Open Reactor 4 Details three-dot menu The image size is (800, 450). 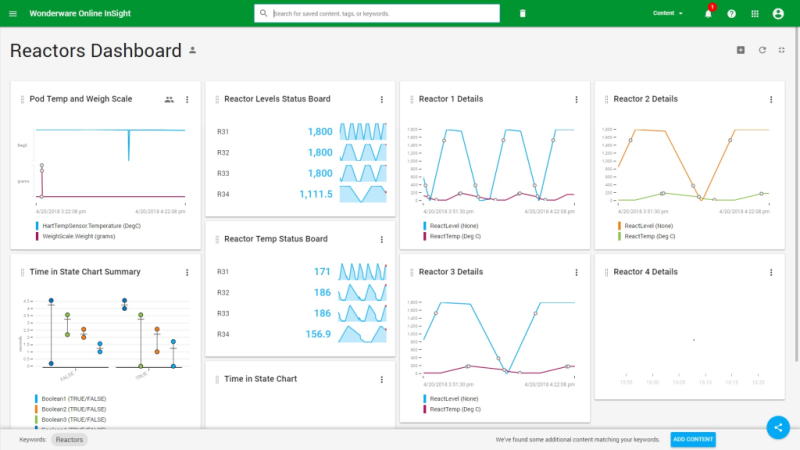click(771, 271)
